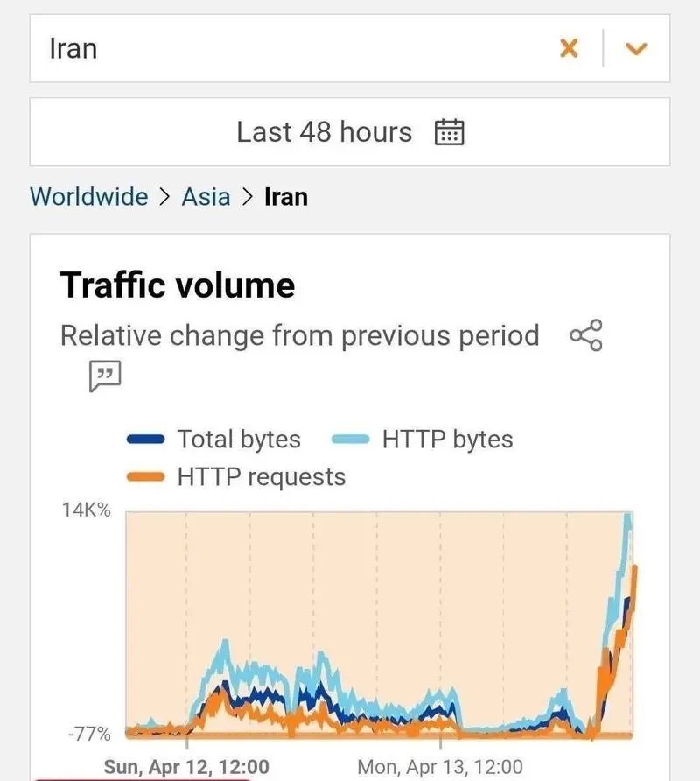Focus the Iran location search field
The width and height of the screenshot is (700, 781).
pyautogui.click(x=289, y=48)
